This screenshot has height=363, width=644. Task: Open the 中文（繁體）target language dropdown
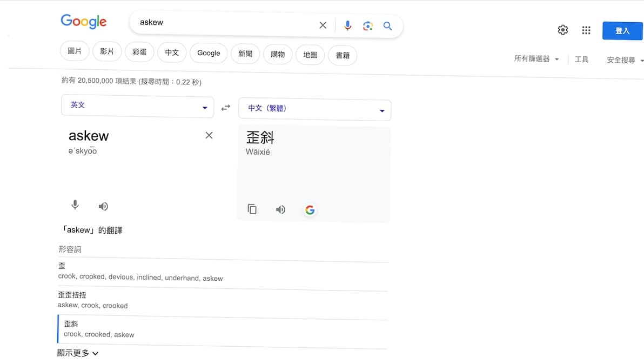(314, 109)
